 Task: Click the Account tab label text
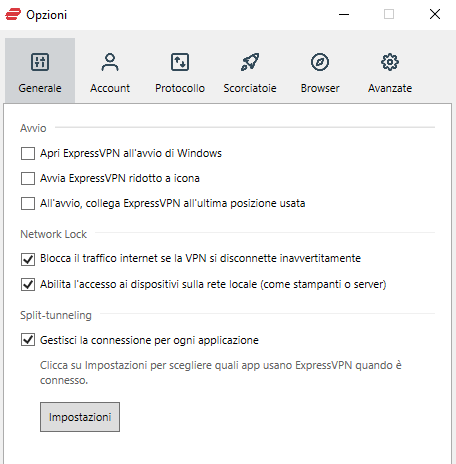(x=110, y=88)
